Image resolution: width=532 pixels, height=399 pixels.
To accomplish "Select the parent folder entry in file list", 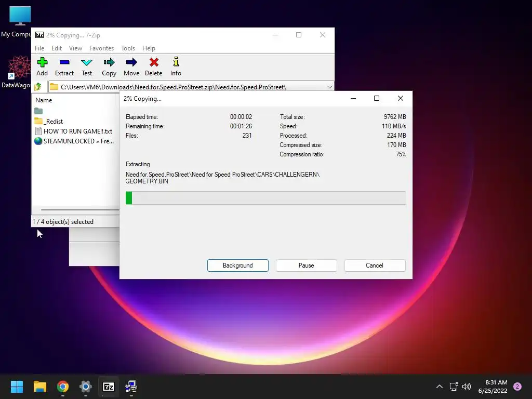I will pyautogui.click(x=38, y=111).
